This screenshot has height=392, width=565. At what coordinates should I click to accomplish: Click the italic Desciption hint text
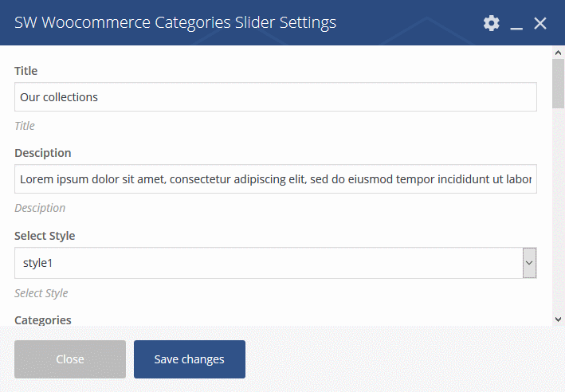(x=40, y=208)
